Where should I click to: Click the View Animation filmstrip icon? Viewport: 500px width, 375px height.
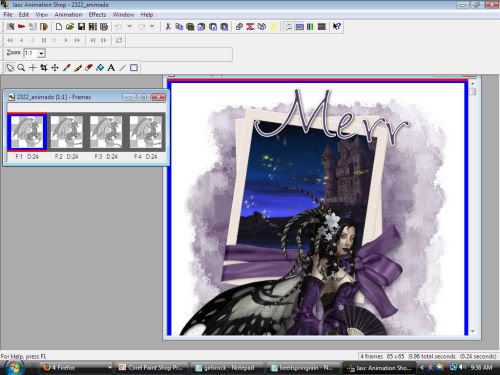93,27
